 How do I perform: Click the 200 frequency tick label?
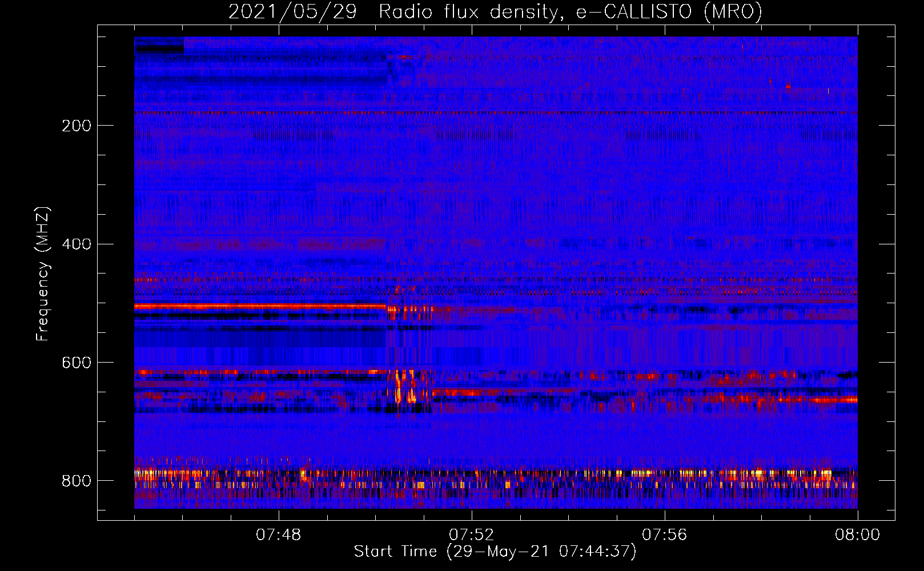pyautogui.click(x=77, y=126)
